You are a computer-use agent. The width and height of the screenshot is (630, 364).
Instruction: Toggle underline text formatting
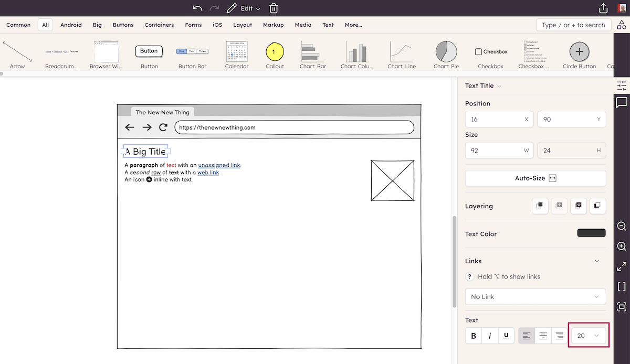(506, 336)
